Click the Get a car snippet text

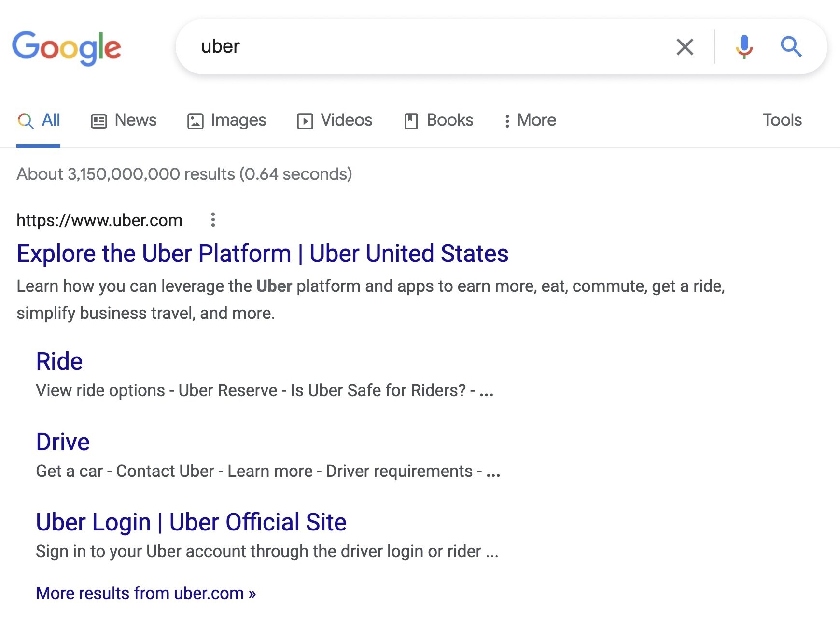pos(268,471)
